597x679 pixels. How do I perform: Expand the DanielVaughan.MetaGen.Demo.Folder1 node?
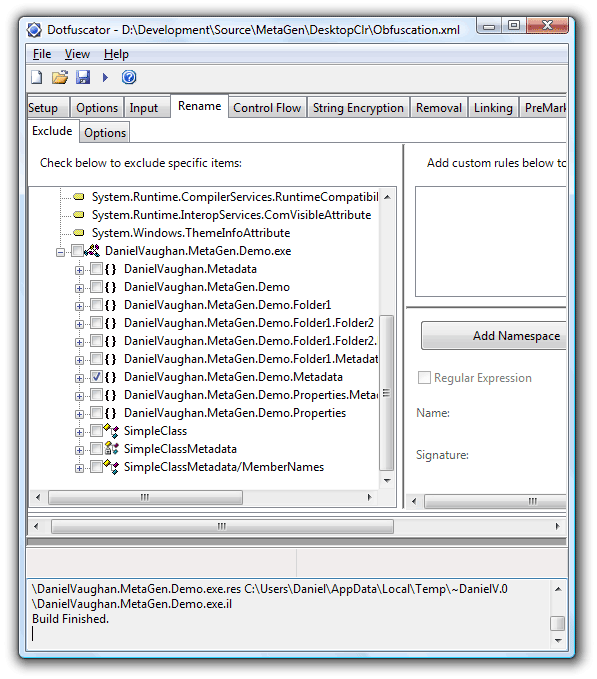pyautogui.click(x=79, y=306)
